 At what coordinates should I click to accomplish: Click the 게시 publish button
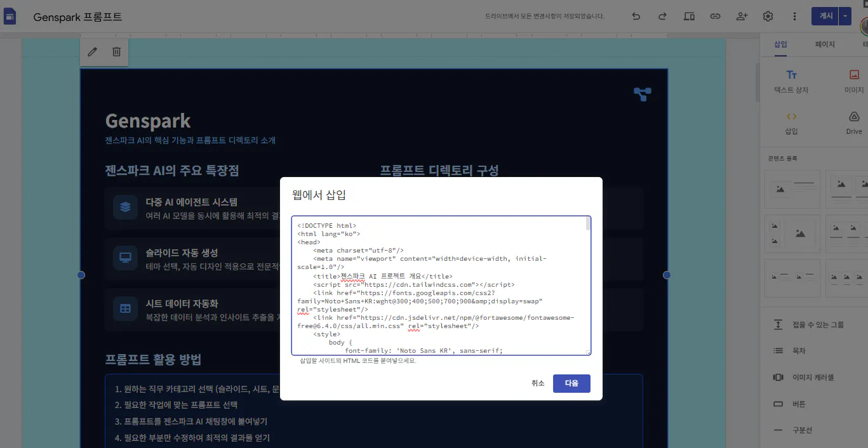click(x=825, y=16)
